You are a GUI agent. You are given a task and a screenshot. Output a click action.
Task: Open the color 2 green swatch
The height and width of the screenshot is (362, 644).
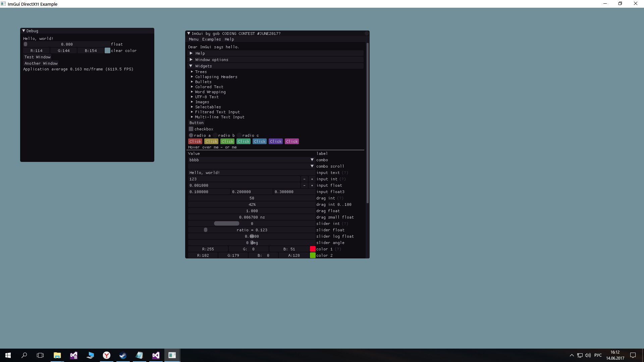(x=313, y=255)
